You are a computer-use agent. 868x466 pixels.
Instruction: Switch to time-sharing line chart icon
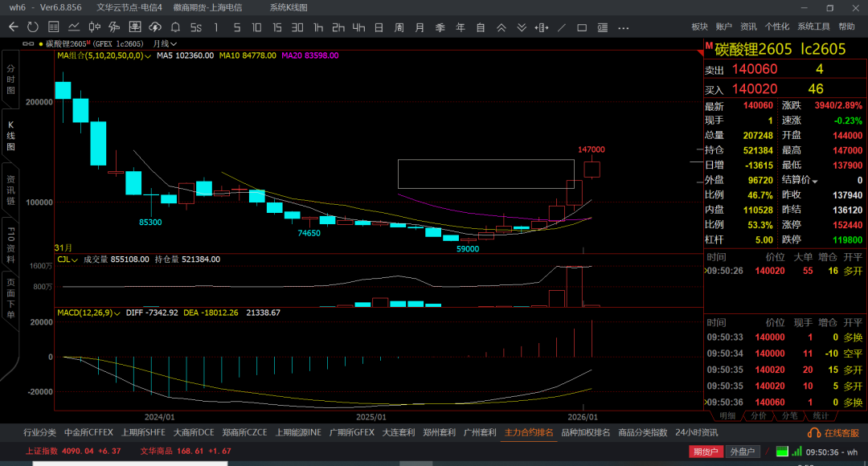(74, 27)
